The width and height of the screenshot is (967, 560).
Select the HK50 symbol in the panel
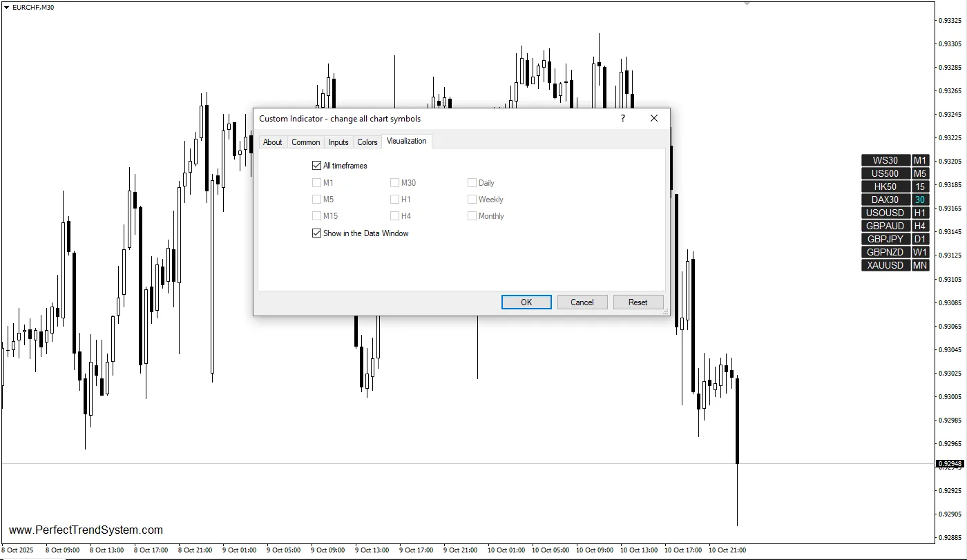pyautogui.click(x=885, y=186)
